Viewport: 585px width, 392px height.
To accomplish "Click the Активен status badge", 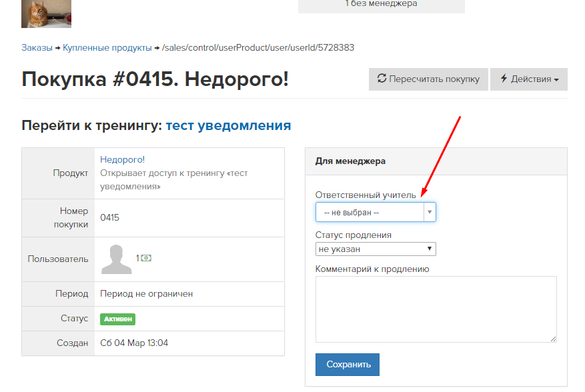I will (117, 319).
